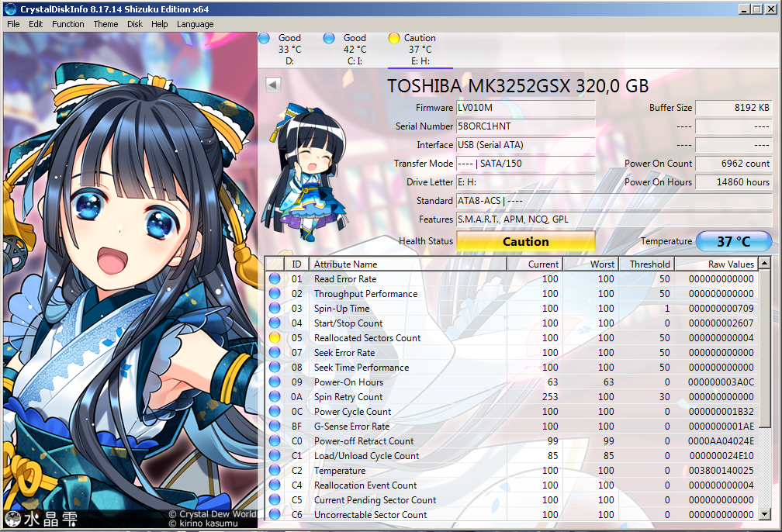Image resolution: width=782 pixels, height=532 pixels.
Task: Click the Power On Count label
Action: (x=658, y=164)
